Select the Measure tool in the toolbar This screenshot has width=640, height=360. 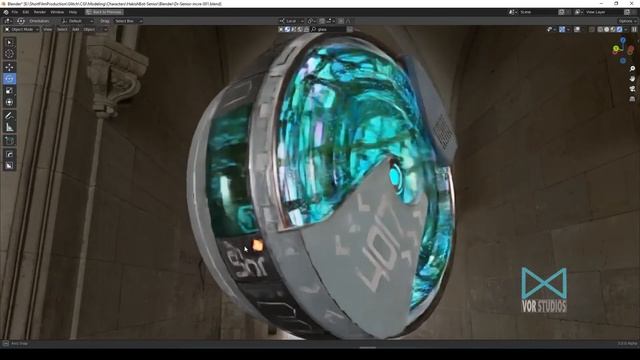click(9, 128)
